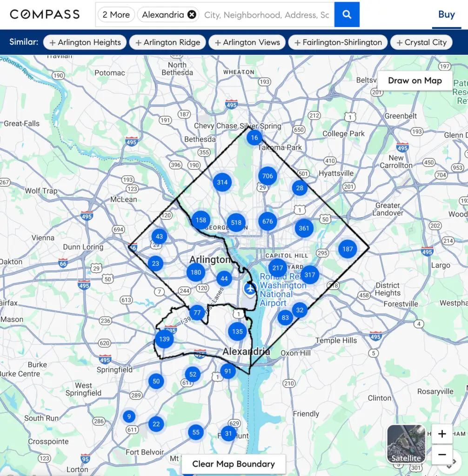Click Draw on Map button
Viewport: 468px width, 476px height.
coord(415,80)
